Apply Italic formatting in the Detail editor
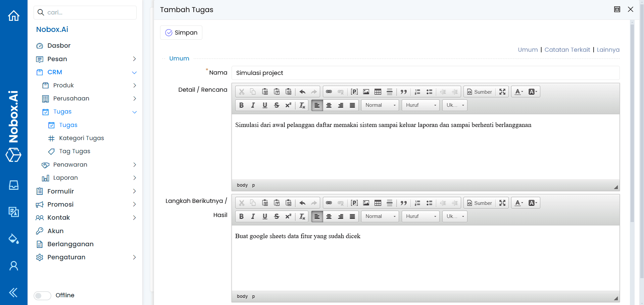Screen dimensions: 644x305 tap(253, 105)
